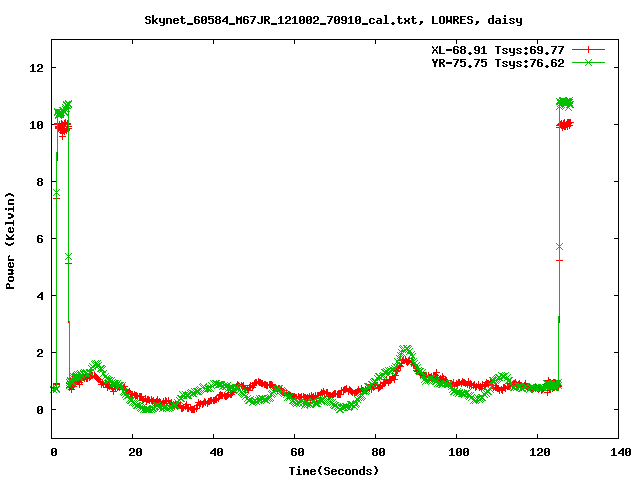Click the x-axis tick label 60
The image size is (640, 480).
pyautogui.click(x=297, y=452)
